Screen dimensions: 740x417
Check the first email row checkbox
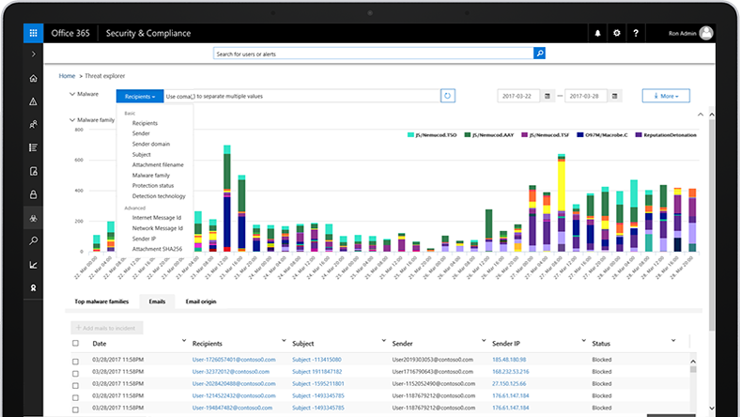[x=76, y=361]
